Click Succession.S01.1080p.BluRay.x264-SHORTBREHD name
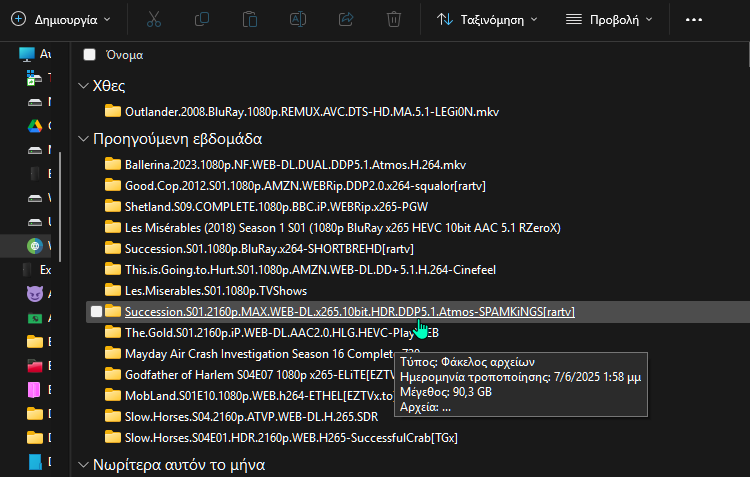This screenshot has width=750, height=477. coord(269,249)
